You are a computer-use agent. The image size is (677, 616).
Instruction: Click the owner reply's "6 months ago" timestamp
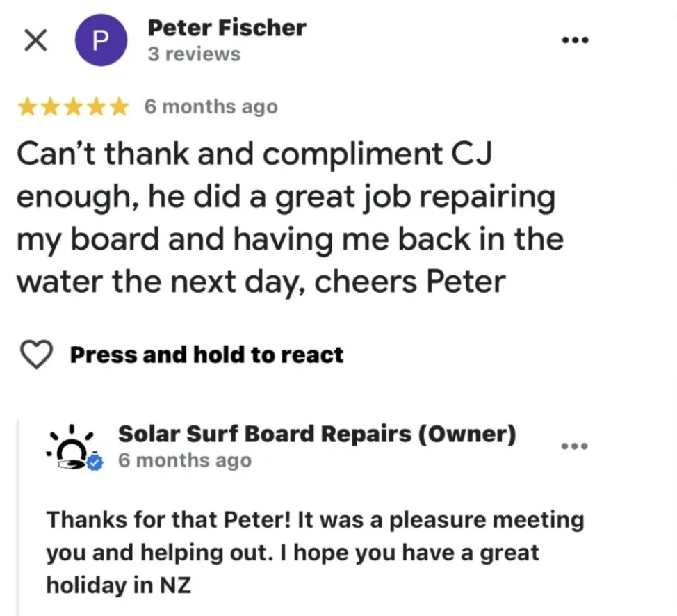coord(184,460)
